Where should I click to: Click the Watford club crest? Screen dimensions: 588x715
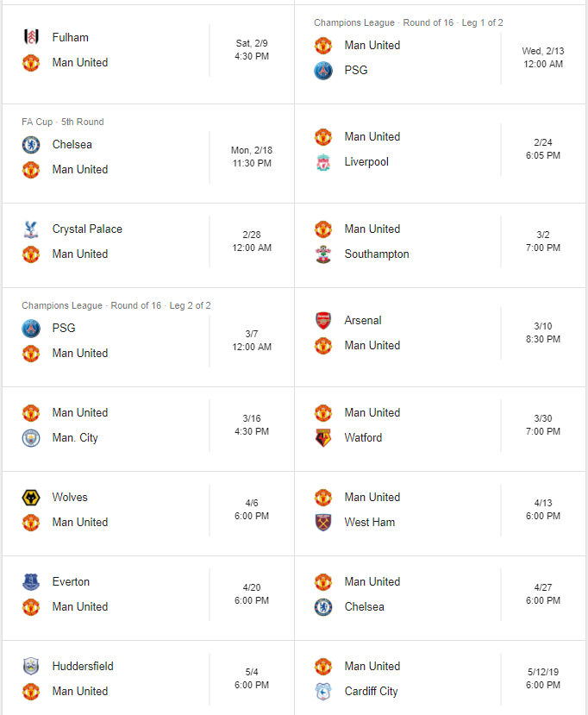tap(323, 437)
